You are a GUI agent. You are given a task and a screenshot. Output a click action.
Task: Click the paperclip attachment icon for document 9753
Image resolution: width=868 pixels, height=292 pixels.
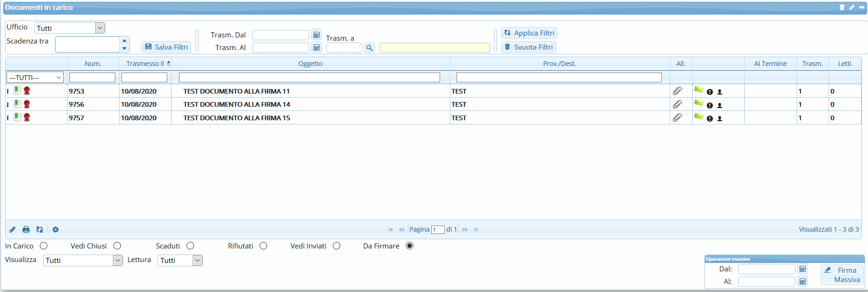(x=677, y=91)
